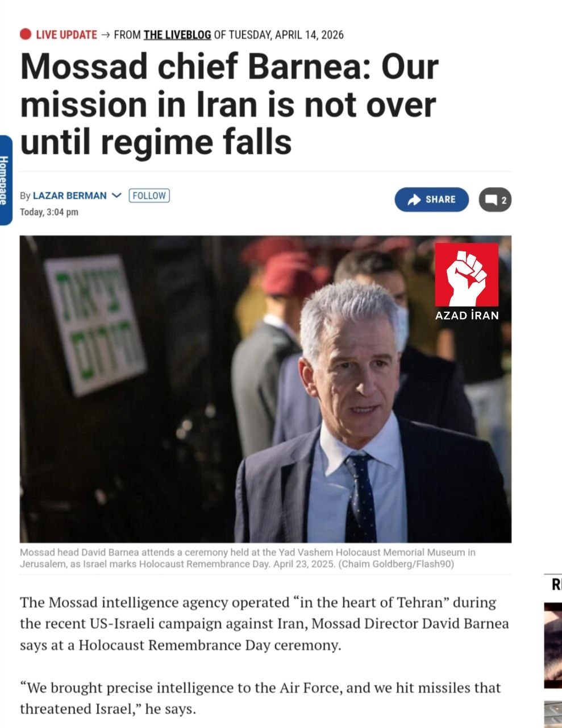Click the red live update dot icon
The width and height of the screenshot is (562, 728).
26,34
